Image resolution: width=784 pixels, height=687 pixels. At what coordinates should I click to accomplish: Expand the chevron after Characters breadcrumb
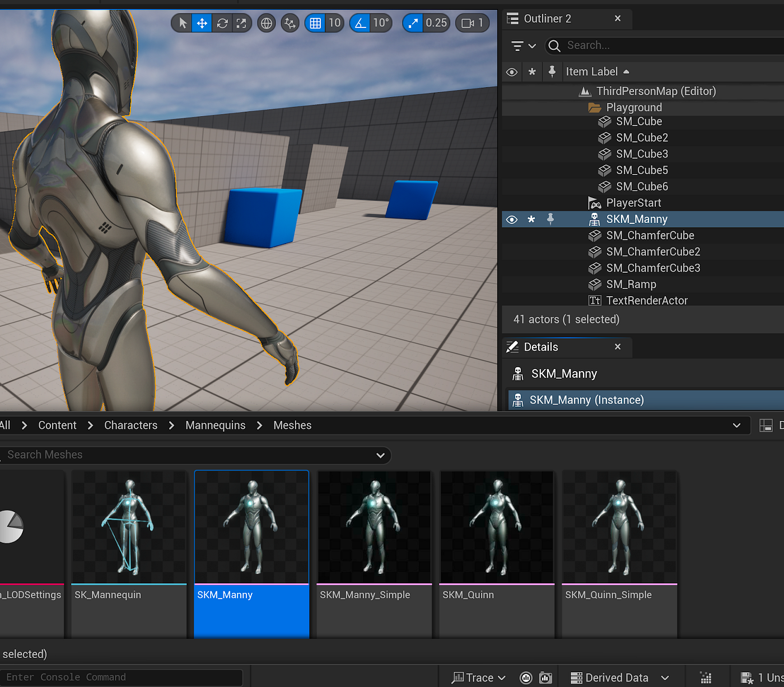(172, 426)
